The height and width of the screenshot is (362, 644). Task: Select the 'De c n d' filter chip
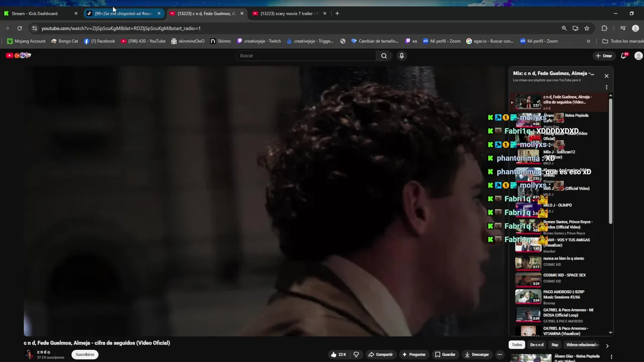pos(537,345)
